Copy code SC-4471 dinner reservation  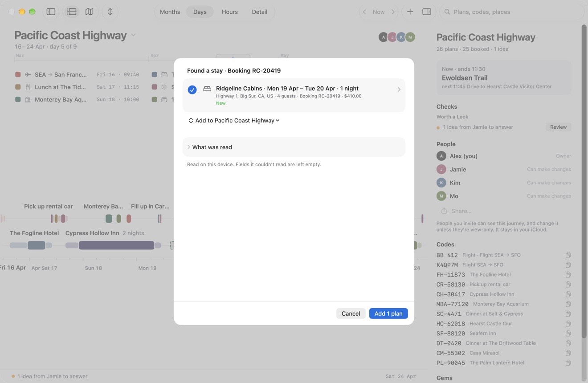point(568,314)
